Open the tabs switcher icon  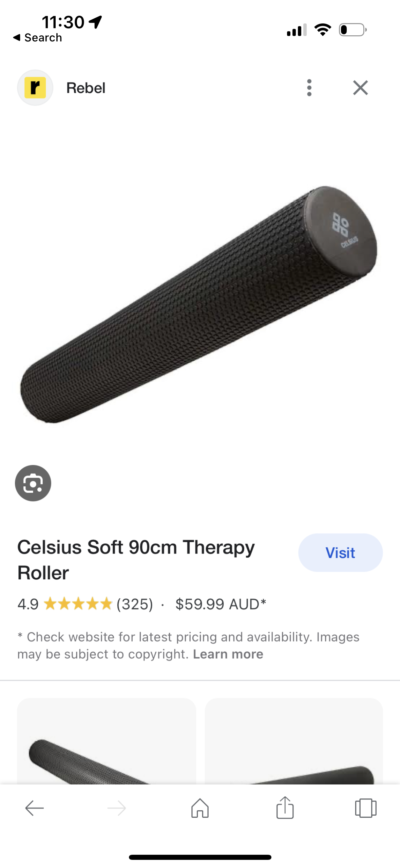366,808
